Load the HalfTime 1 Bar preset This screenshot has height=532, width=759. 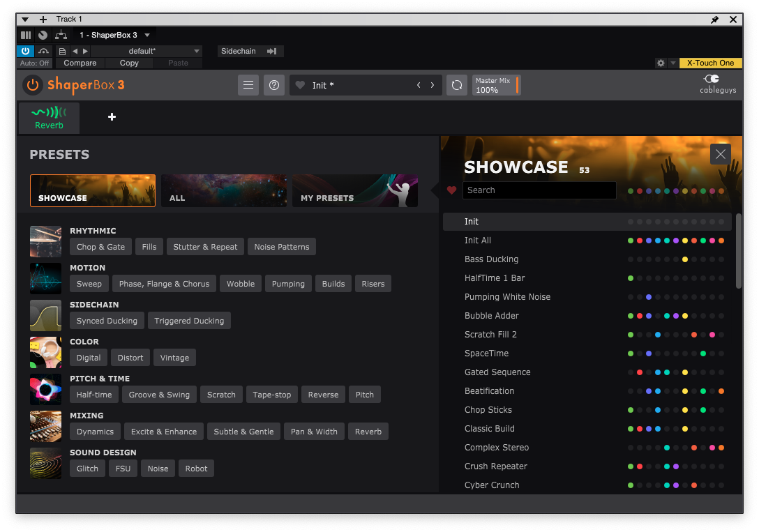coord(587,278)
